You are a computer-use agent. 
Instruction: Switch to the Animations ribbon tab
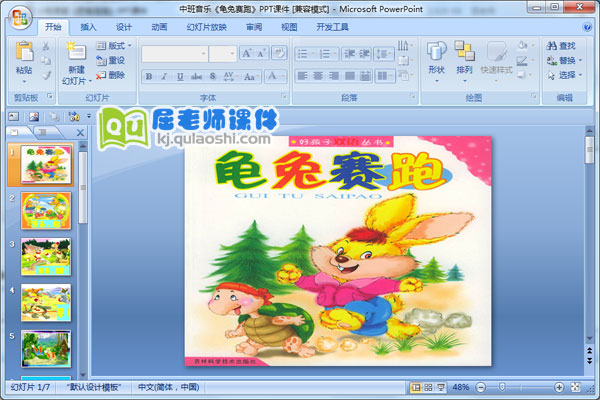pos(159,27)
